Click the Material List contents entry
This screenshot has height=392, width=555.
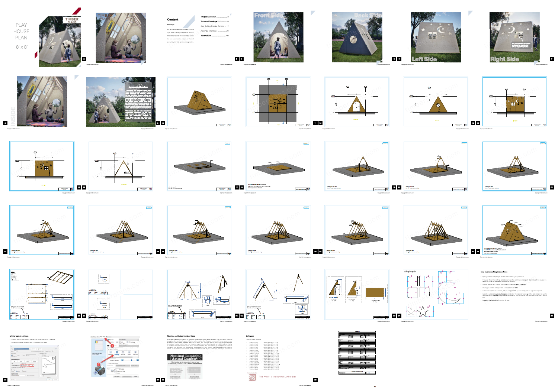(x=206, y=36)
